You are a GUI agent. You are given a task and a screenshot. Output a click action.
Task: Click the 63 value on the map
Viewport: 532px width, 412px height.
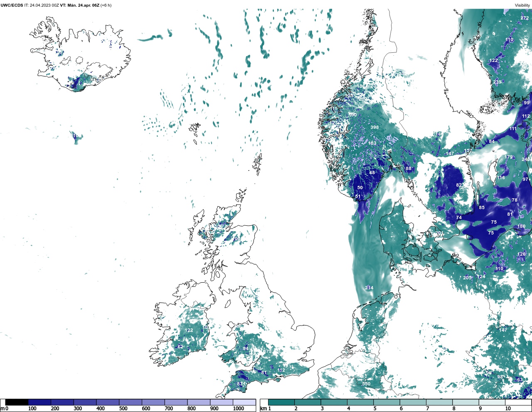click(520, 380)
